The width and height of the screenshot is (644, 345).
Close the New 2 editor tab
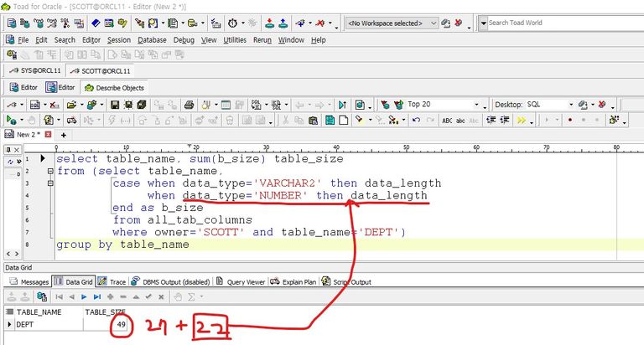(48, 135)
